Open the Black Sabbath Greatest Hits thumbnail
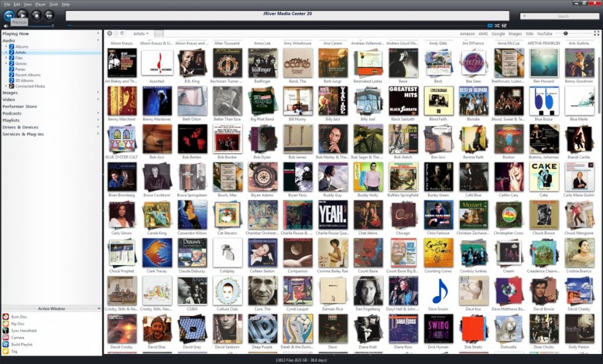603x364 pixels. [403, 101]
